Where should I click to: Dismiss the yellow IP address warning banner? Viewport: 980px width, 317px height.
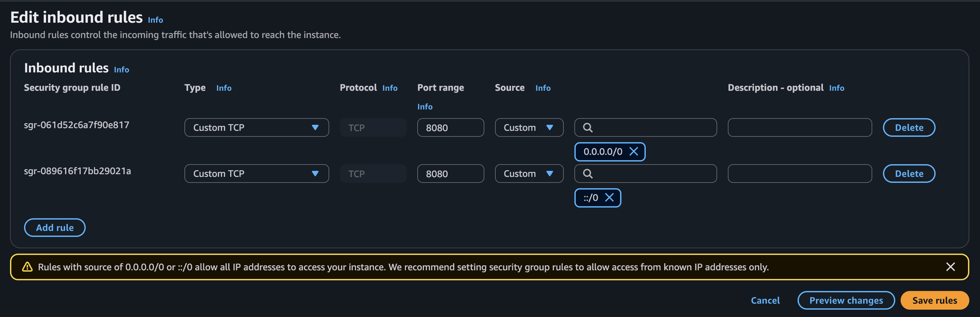pyautogui.click(x=950, y=267)
